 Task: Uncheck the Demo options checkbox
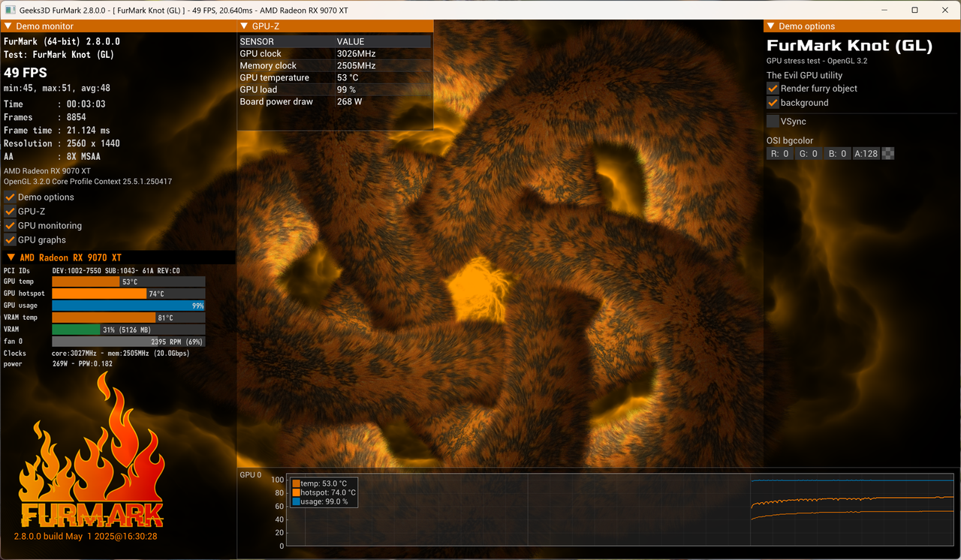click(10, 197)
